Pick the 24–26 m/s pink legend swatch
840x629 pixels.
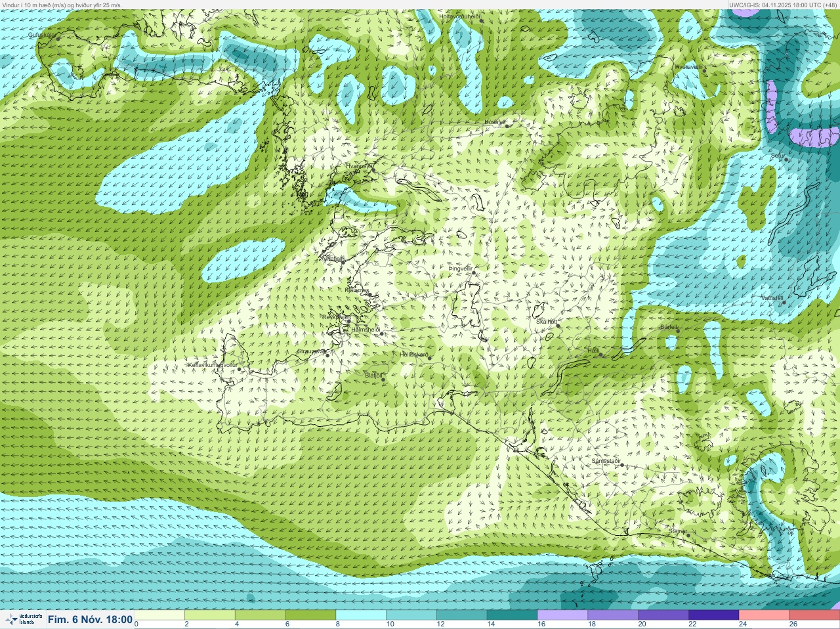[764, 615]
